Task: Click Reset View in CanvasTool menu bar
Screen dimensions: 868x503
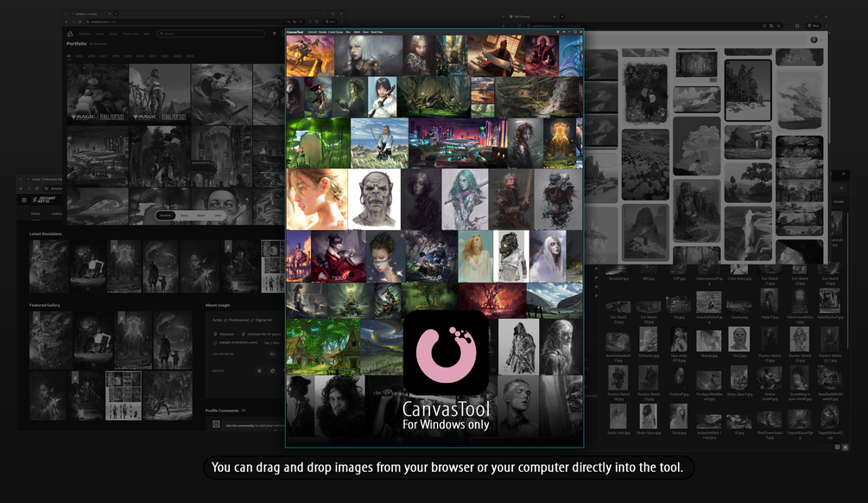Action: pos(377,32)
